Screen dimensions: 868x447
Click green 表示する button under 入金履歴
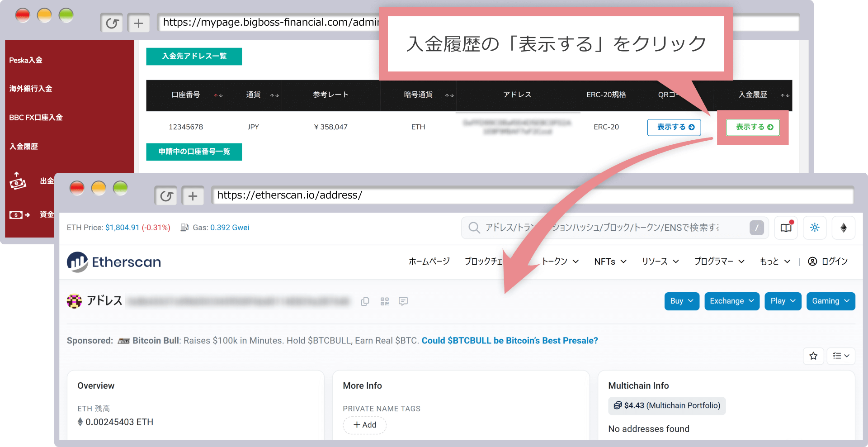[x=753, y=127]
